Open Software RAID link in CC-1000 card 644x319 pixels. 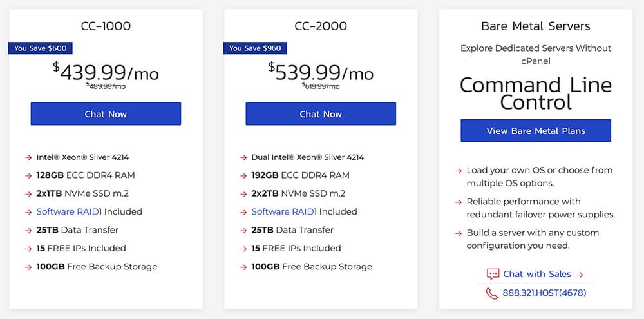68,212
